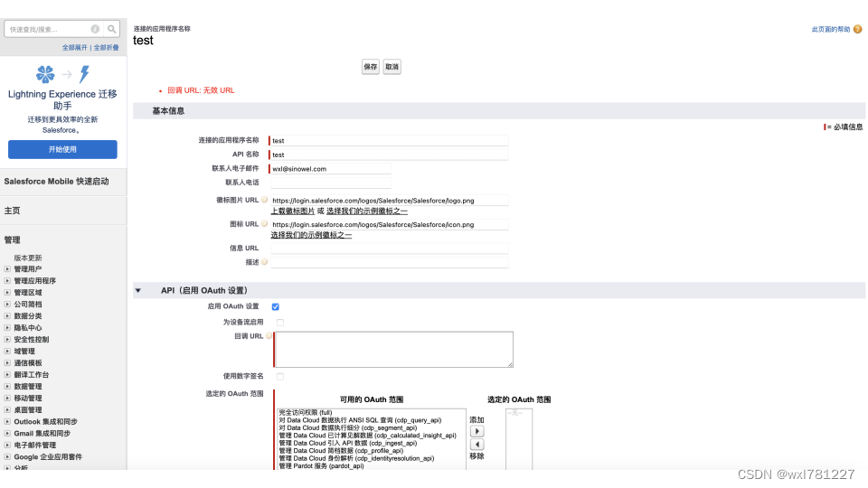Select the pardot_api OAuth scope

click(321, 466)
